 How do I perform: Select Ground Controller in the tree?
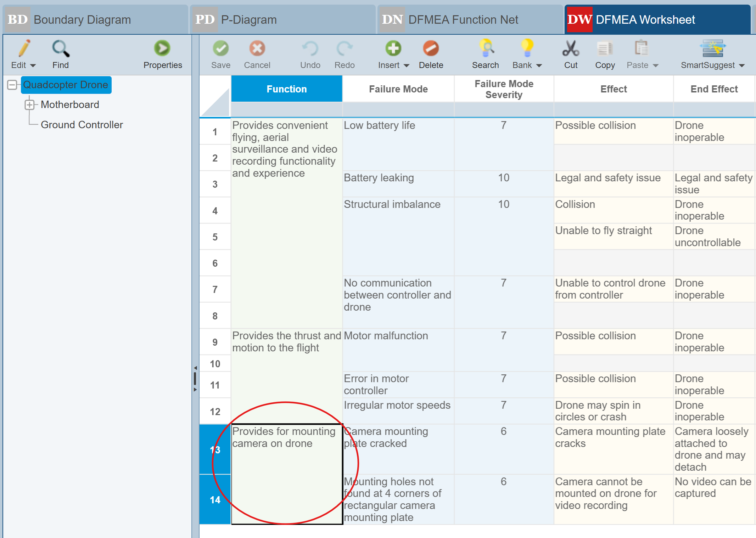pyautogui.click(x=82, y=125)
